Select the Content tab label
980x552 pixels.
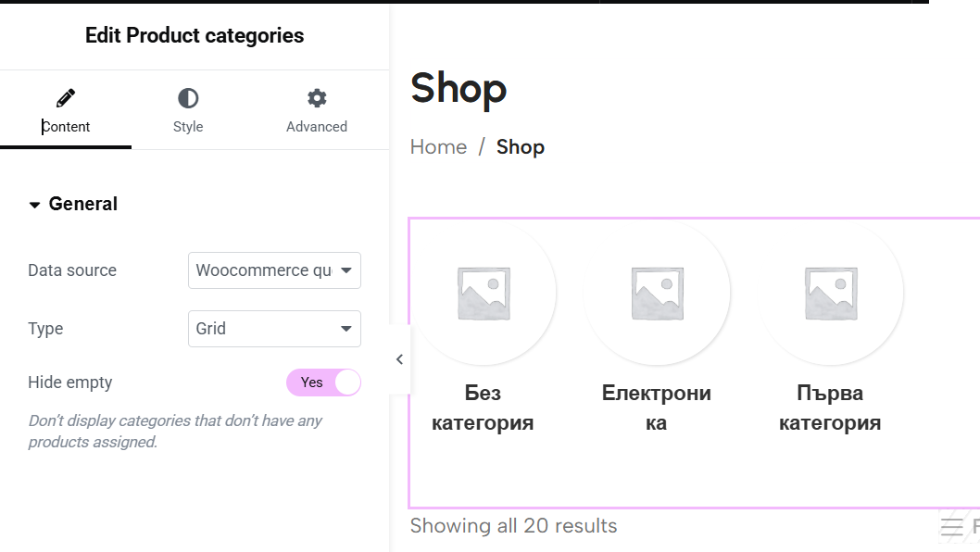pos(66,127)
